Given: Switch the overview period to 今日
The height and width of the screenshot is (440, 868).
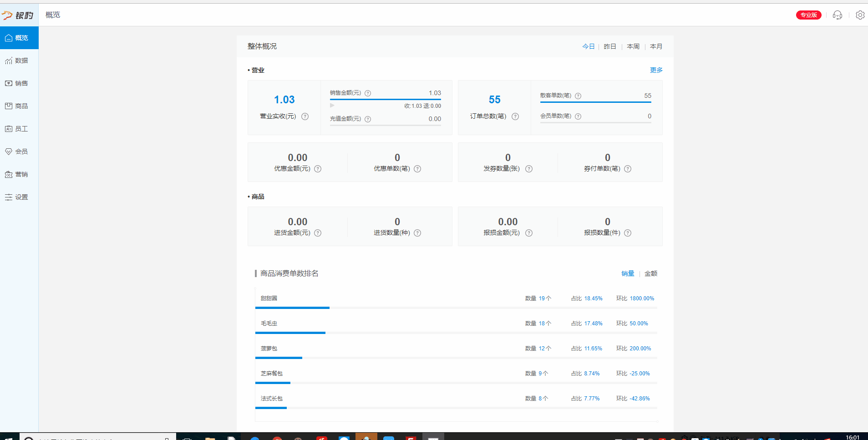Looking at the screenshot, I should pos(588,46).
